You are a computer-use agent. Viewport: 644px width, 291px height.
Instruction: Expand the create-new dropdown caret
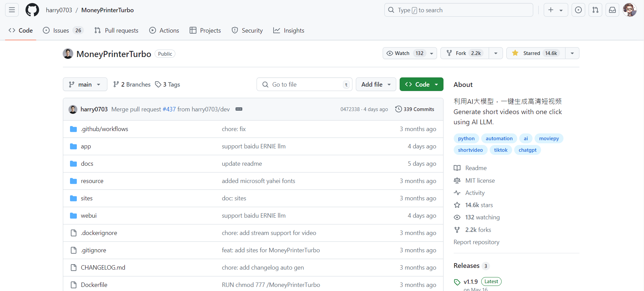tap(561, 10)
